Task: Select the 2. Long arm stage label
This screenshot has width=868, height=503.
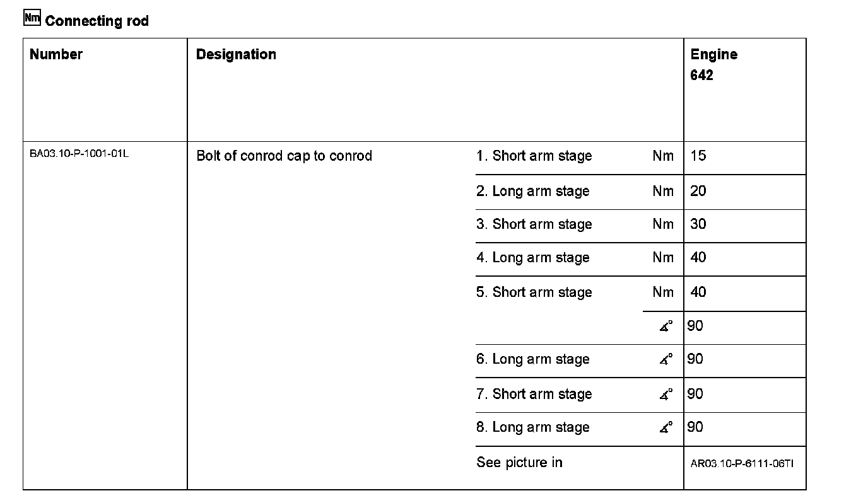Action: (x=532, y=191)
